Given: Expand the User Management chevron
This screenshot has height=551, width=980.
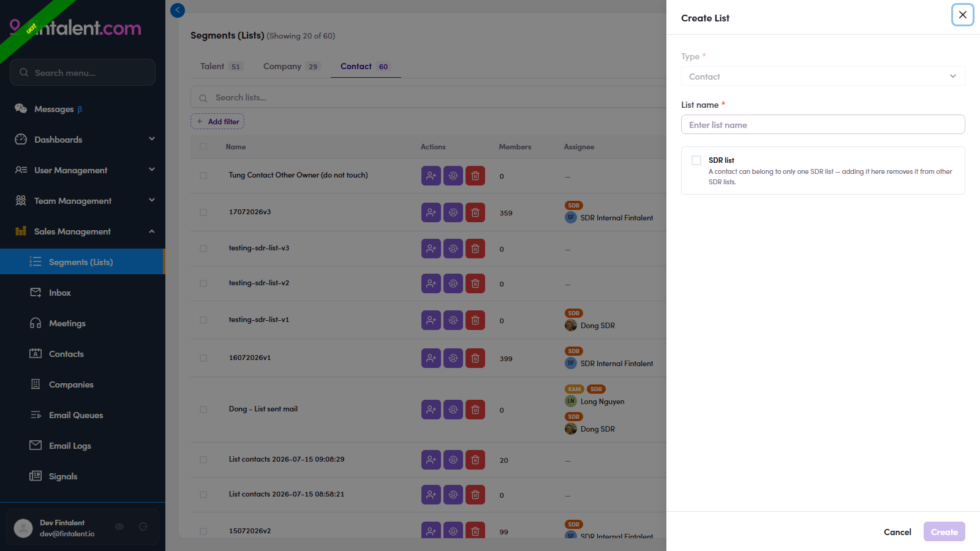Looking at the screenshot, I should click(x=152, y=170).
